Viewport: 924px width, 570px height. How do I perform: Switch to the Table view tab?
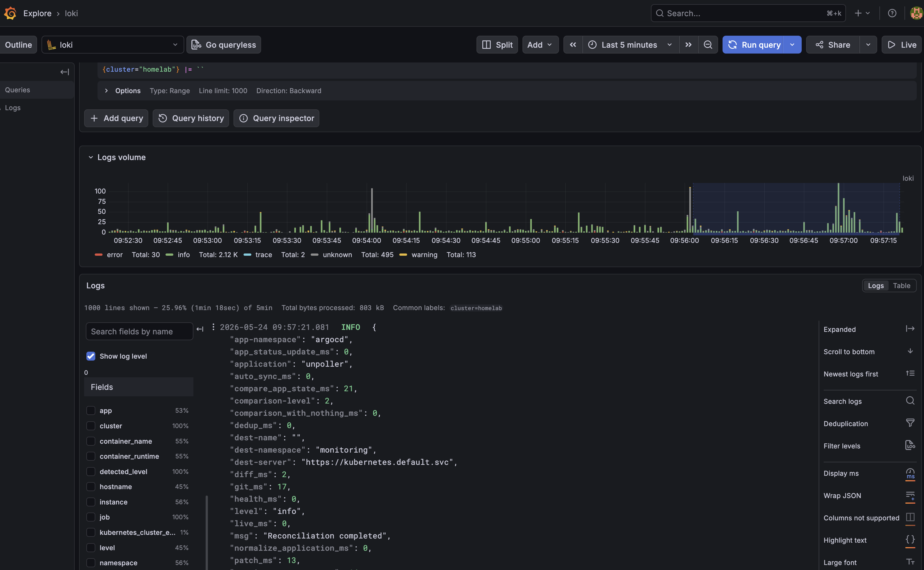coord(901,286)
